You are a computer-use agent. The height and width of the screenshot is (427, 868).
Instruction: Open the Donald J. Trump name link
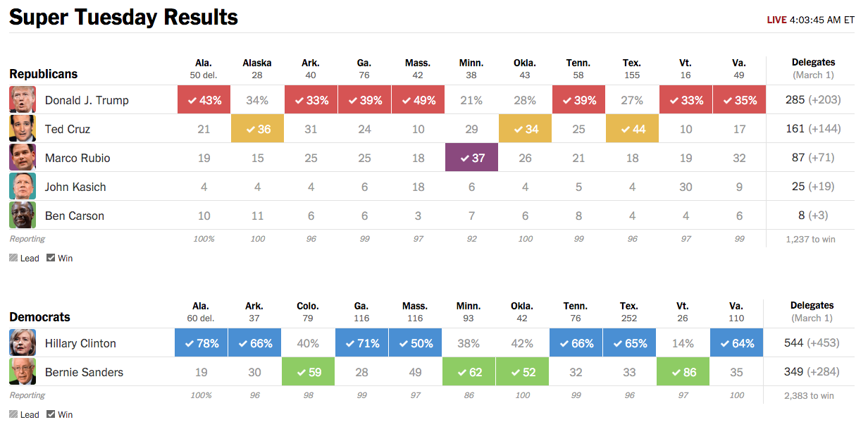[x=87, y=100]
